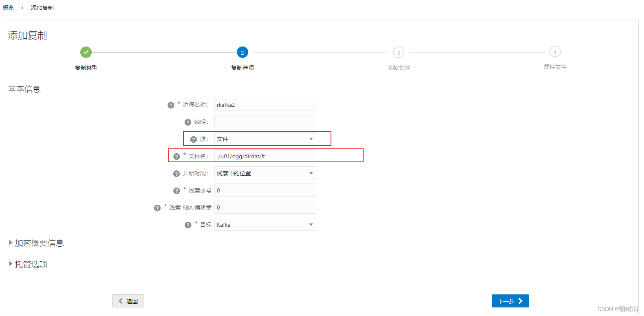
Task: Open the 开始时间 dropdown
Action: point(266,173)
